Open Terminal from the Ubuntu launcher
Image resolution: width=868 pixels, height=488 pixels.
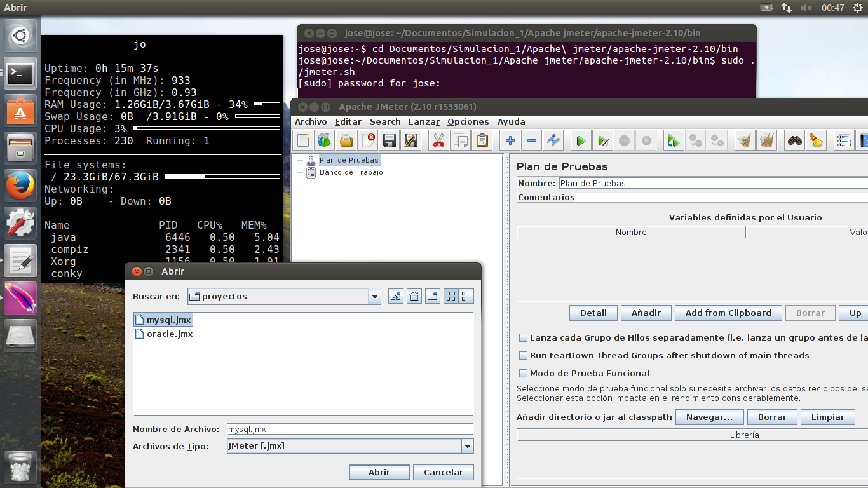(x=20, y=74)
